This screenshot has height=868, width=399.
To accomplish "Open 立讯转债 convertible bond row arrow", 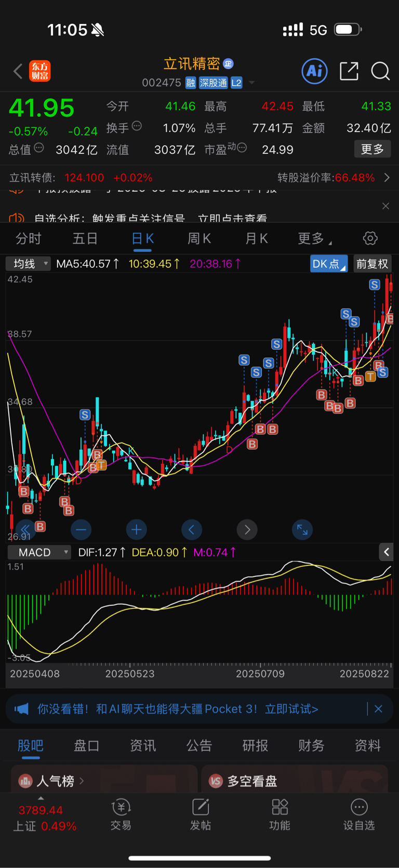I will click(387, 178).
